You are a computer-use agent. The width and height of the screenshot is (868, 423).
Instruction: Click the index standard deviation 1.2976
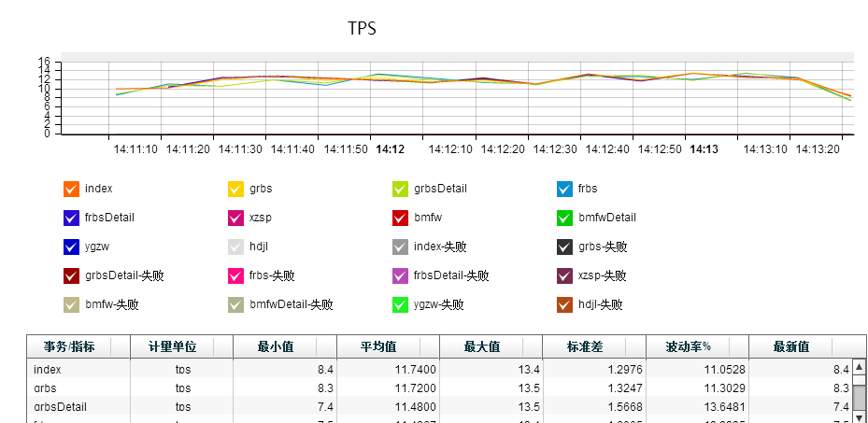click(627, 370)
